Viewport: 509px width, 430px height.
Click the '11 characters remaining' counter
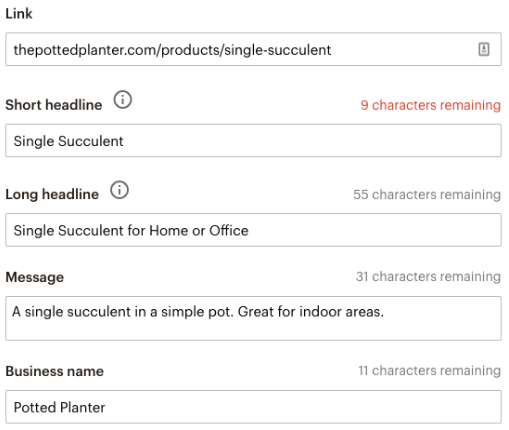pos(429,371)
